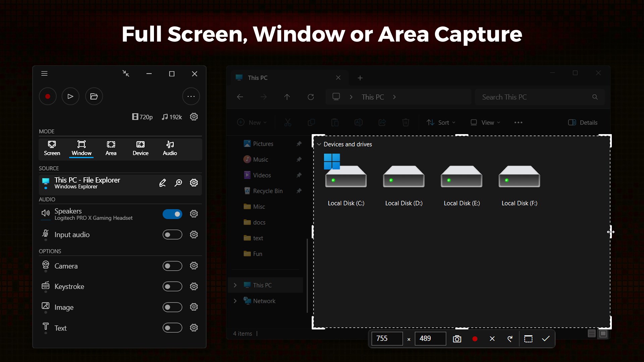
Task: Open the output folder icon
Action: (x=94, y=97)
